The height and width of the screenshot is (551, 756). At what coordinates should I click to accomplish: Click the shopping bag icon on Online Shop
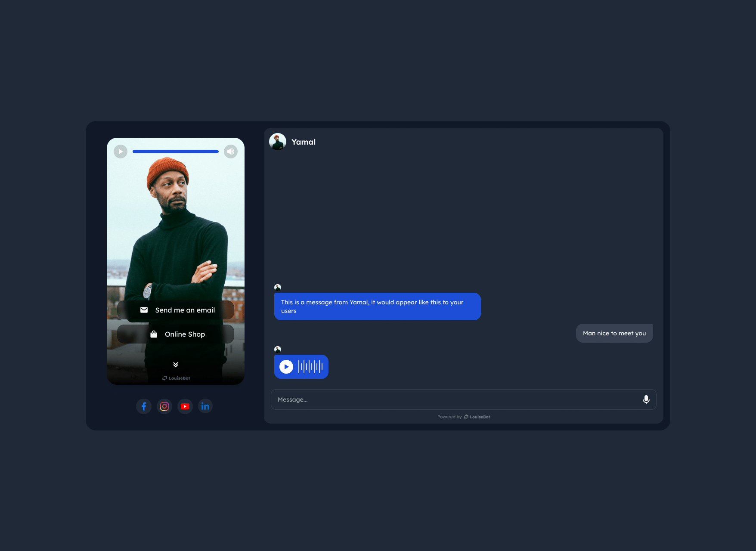(x=153, y=334)
